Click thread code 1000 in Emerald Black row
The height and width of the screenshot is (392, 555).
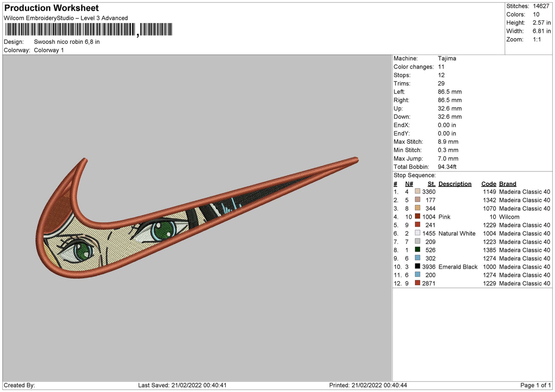[x=490, y=267]
